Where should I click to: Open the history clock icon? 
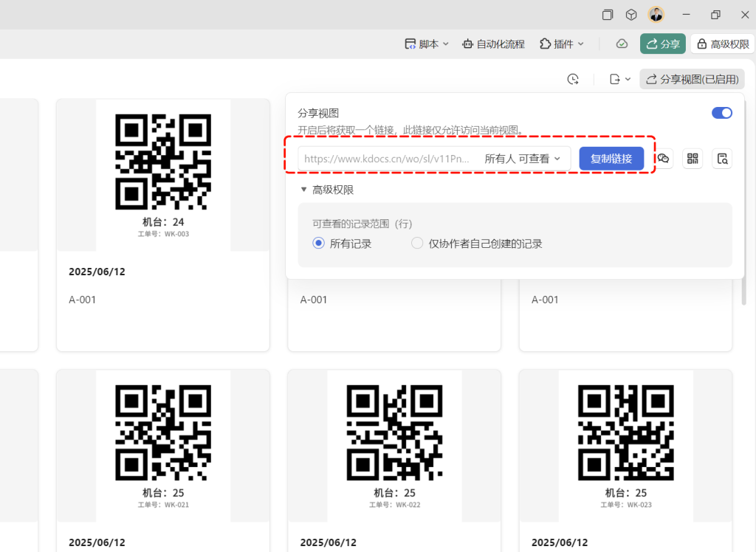573,79
